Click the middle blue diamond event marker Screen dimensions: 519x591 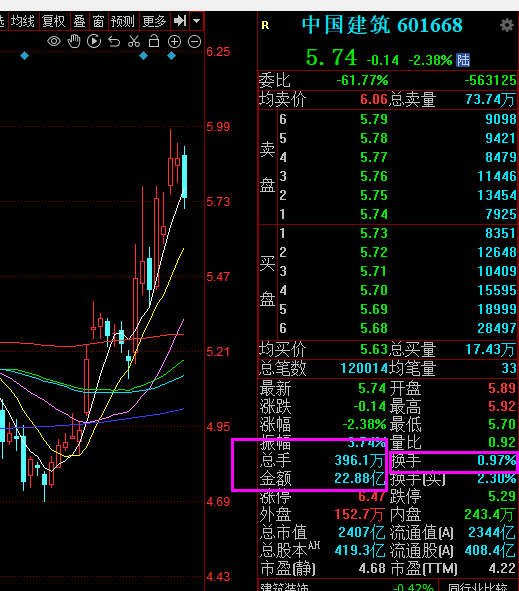coord(143,56)
